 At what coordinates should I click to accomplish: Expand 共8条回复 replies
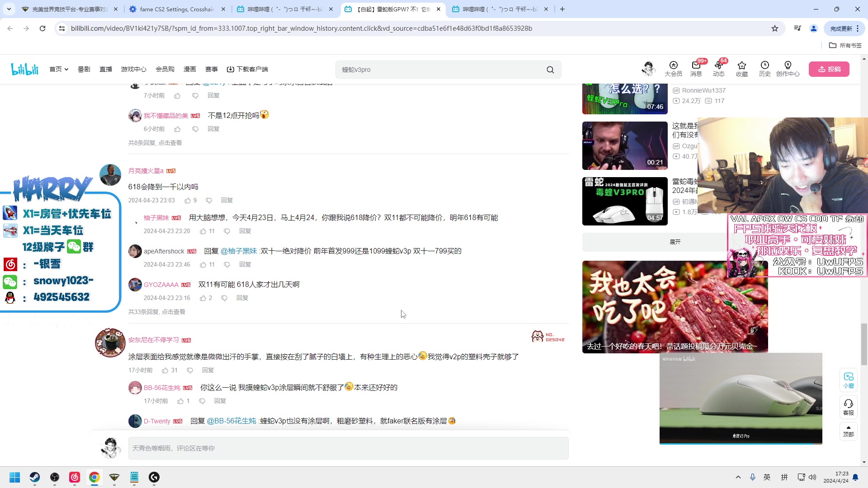click(x=155, y=143)
